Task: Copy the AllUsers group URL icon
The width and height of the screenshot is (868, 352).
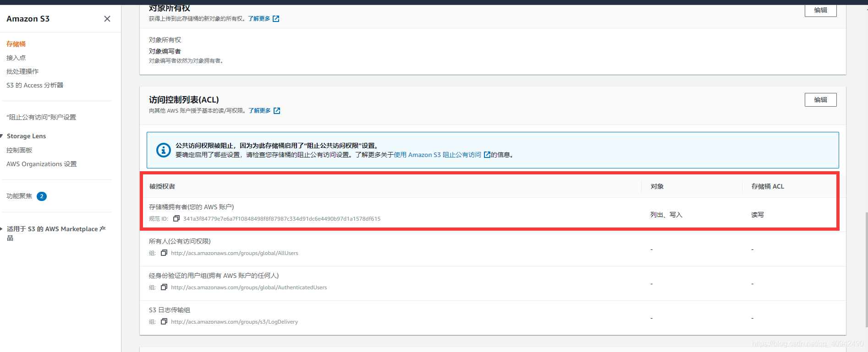Action: tap(164, 253)
